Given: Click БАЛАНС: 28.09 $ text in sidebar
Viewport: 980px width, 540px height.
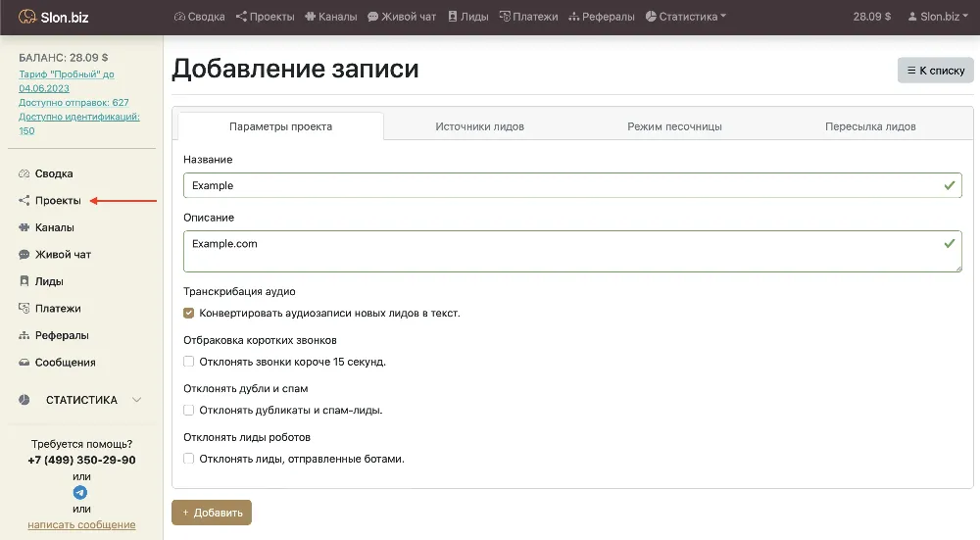Looking at the screenshot, I should point(63,58).
